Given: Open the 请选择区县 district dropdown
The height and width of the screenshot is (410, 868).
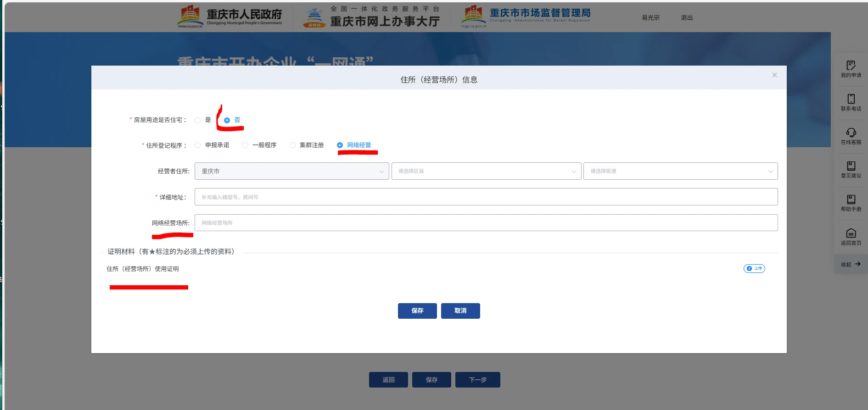Looking at the screenshot, I should (x=486, y=171).
